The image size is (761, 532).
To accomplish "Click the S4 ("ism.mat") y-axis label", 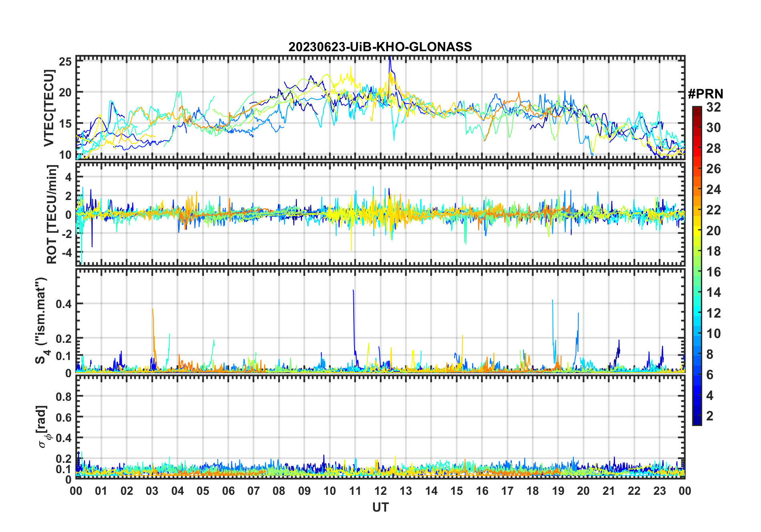I will point(42,321).
